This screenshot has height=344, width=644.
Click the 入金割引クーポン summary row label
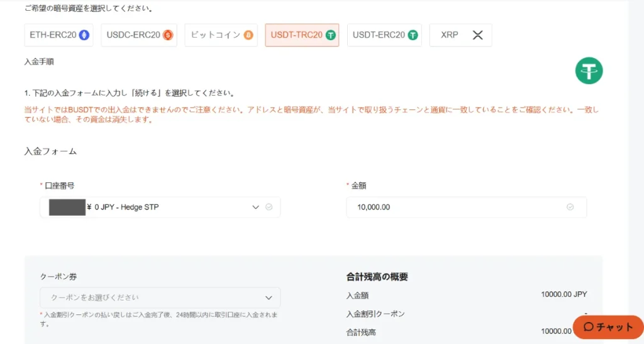click(375, 314)
